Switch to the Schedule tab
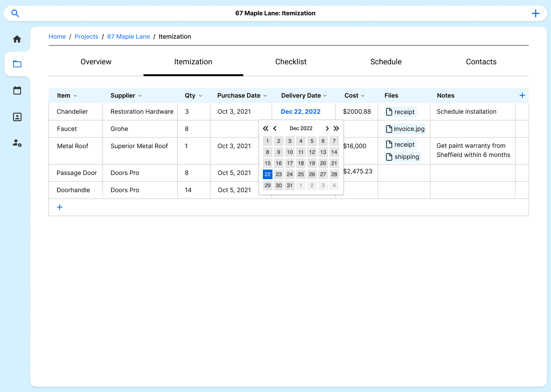551x392 pixels. (386, 62)
